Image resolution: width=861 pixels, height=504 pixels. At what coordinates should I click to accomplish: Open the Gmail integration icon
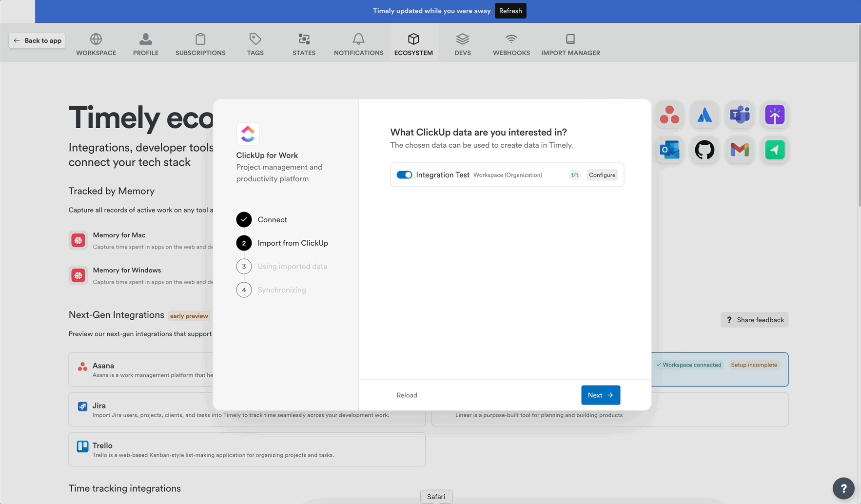[740, 150]
